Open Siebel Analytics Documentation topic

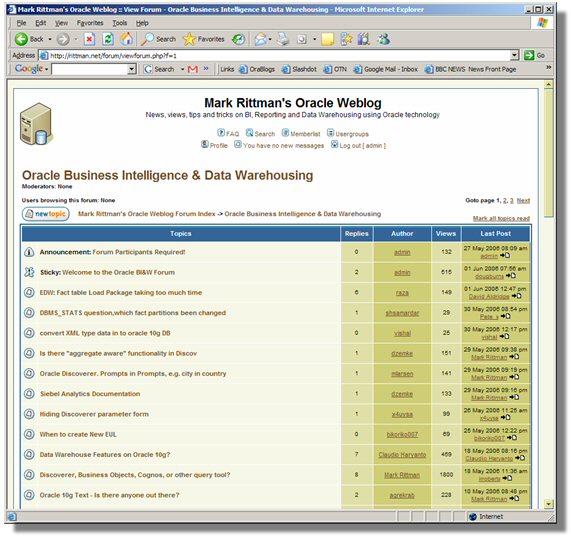pos(90,394)
